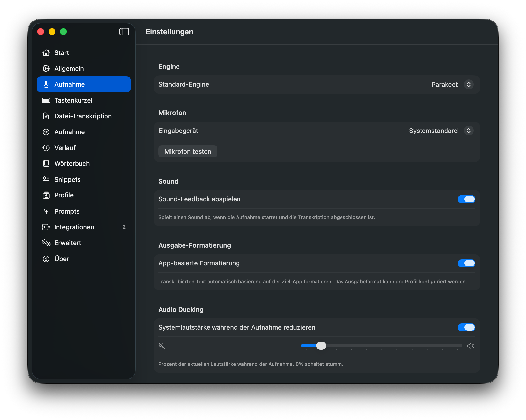Click the double gear icon for Erweitert
The width and height of the screenshot is (526, 420).
point(46,243)
